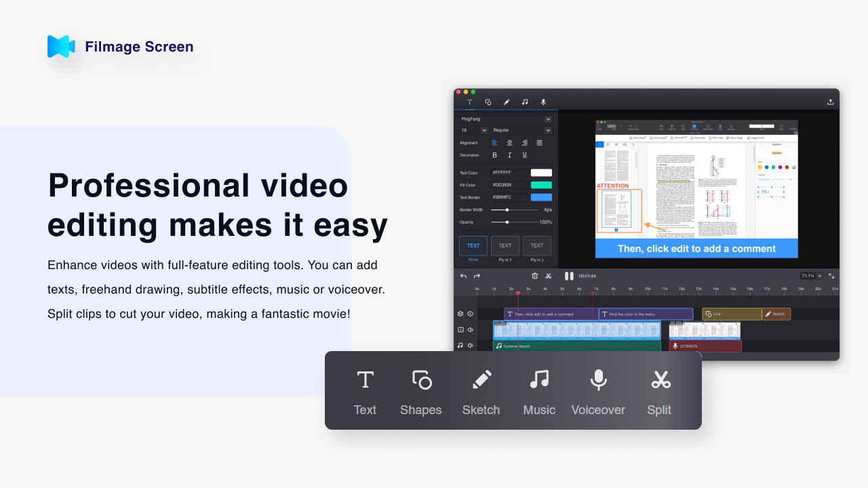Toggle visibility eye on overlay track
The image size is (868, 488).
pos(470,314)
